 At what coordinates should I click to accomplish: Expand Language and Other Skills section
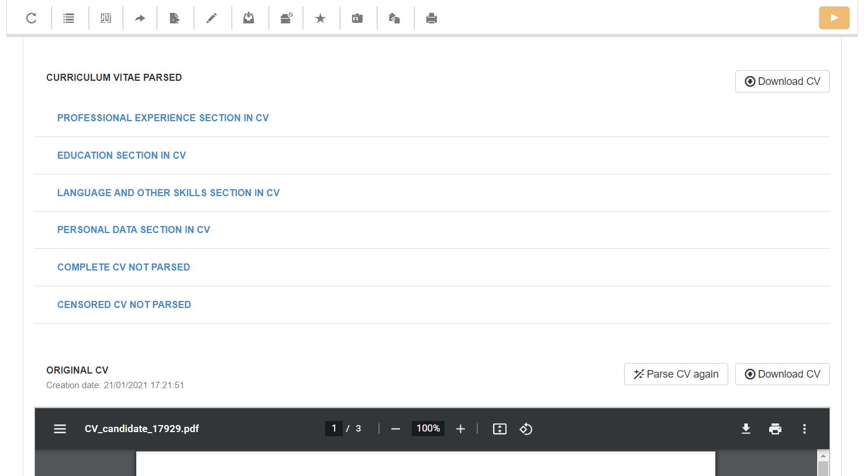pyautogui.click(x=168, y=193)
